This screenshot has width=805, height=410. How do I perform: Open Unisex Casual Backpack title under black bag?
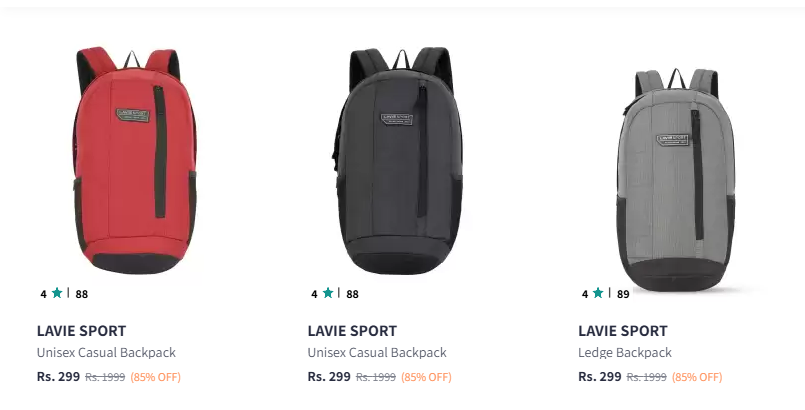pyautogui.click(x=377, y=353)
